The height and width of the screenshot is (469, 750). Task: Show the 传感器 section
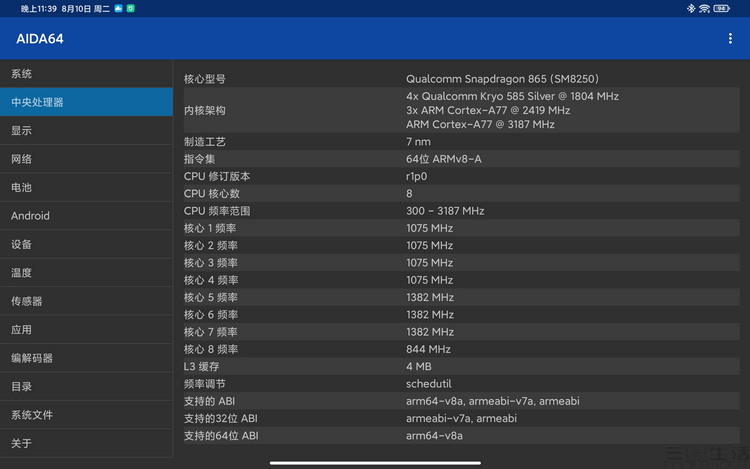point(86,301)
